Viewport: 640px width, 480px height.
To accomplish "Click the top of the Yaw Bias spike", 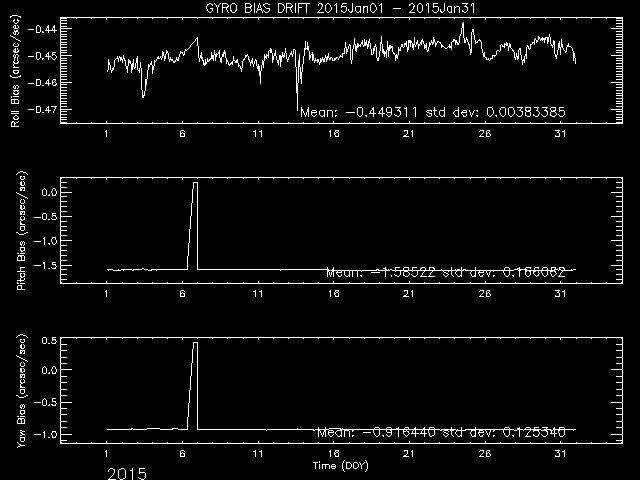I will [196, 342].
